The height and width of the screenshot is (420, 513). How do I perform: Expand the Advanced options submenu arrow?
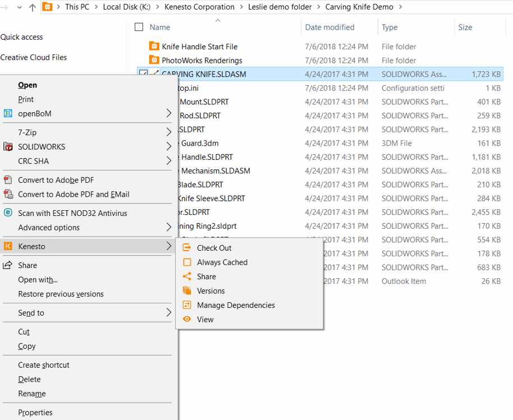pos(168,227)
